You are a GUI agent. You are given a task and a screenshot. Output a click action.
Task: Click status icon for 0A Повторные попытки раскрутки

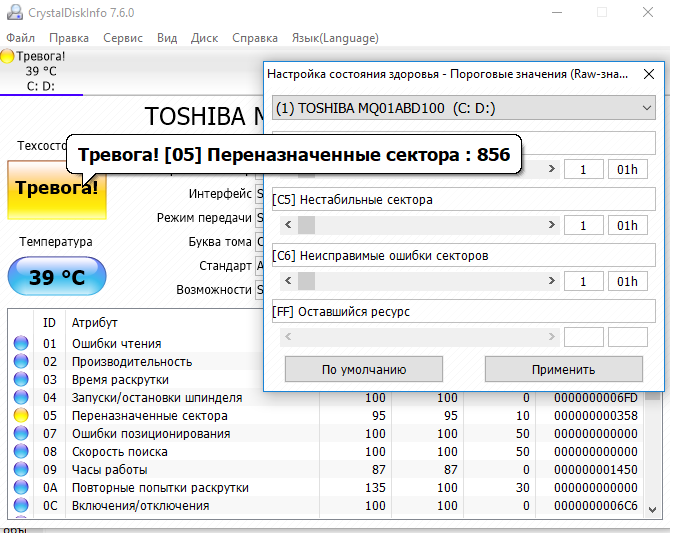click(21, 487)
